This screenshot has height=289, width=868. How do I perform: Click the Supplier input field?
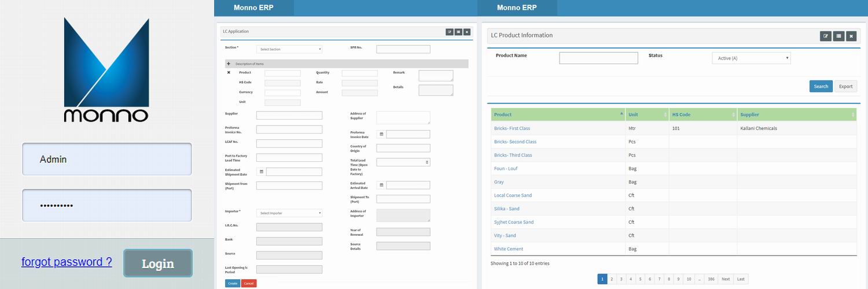pyautogui.click(x=289, y=115)
